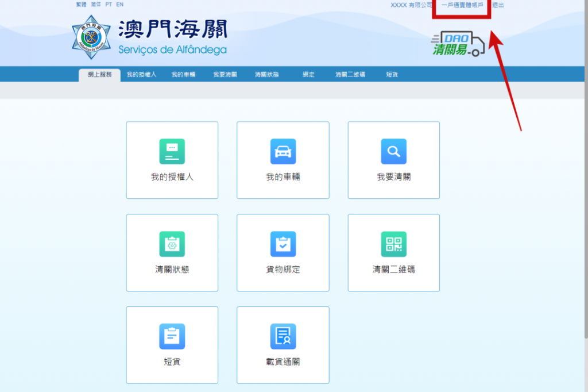
Task: Select 清關狀態 in the navigation bar
Action: [x=267, y=75]
